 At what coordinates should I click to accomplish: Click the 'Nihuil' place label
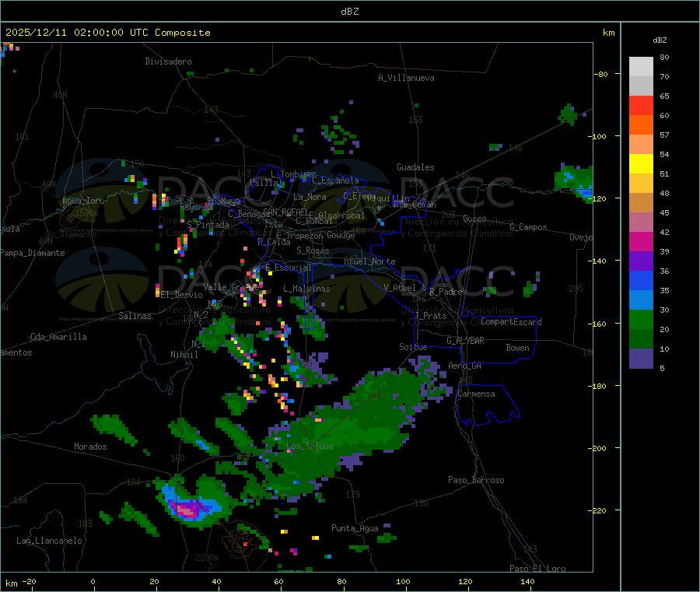point(184,355)
